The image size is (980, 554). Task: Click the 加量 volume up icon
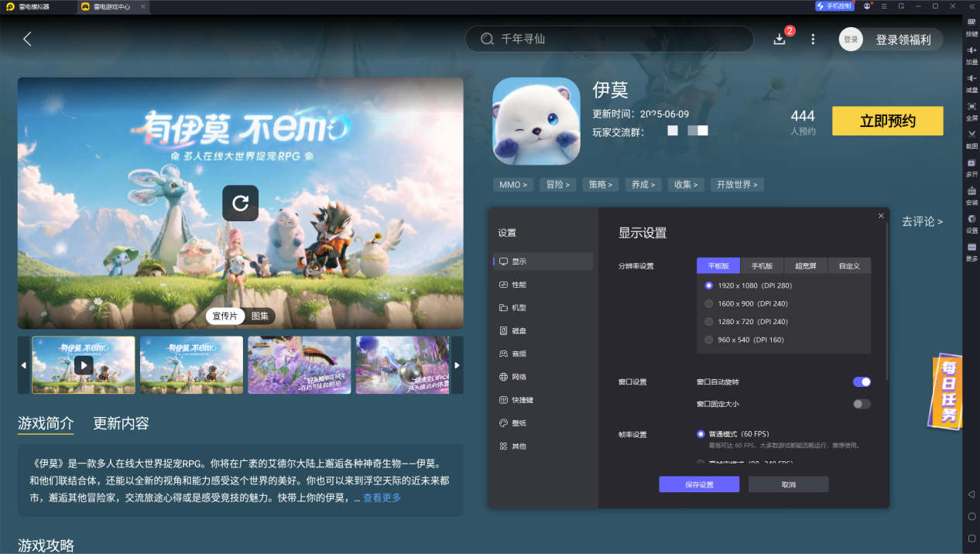(x=971, y=50)
